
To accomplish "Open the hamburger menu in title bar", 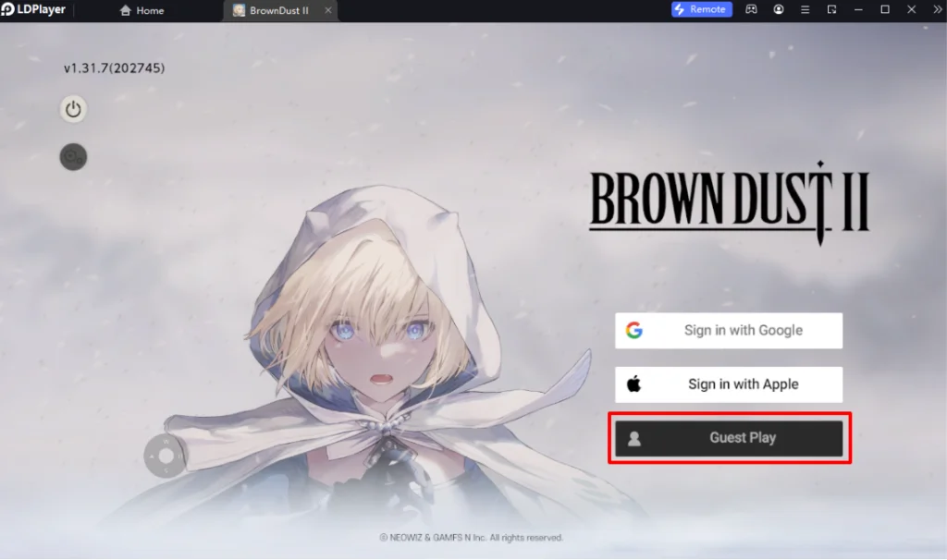I will click(x=806, y=9).
